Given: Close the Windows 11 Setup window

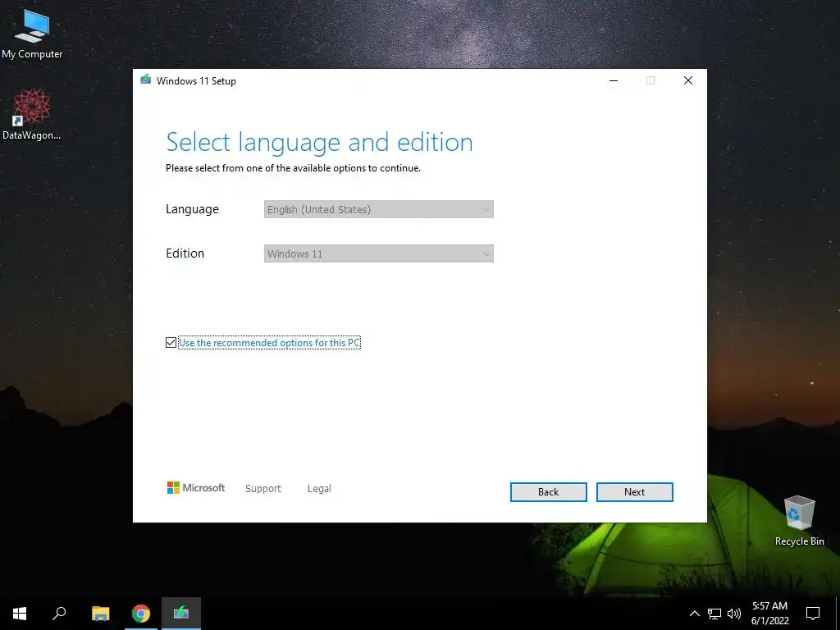Looking at the screenshot, I should tap(688, 80).
